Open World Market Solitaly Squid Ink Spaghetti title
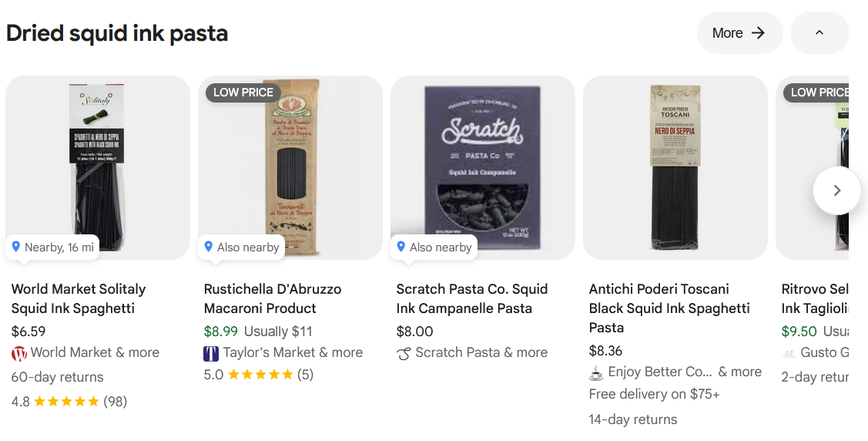 (x=79, y=298)
